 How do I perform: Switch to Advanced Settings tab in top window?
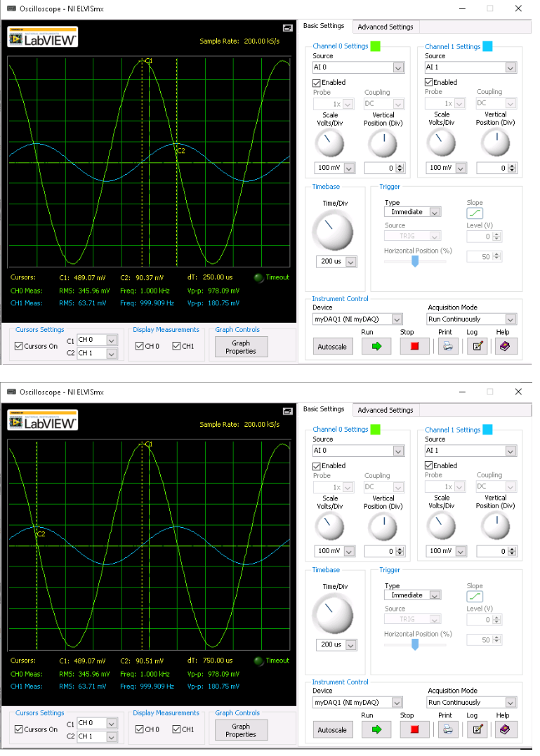[386, 27]
